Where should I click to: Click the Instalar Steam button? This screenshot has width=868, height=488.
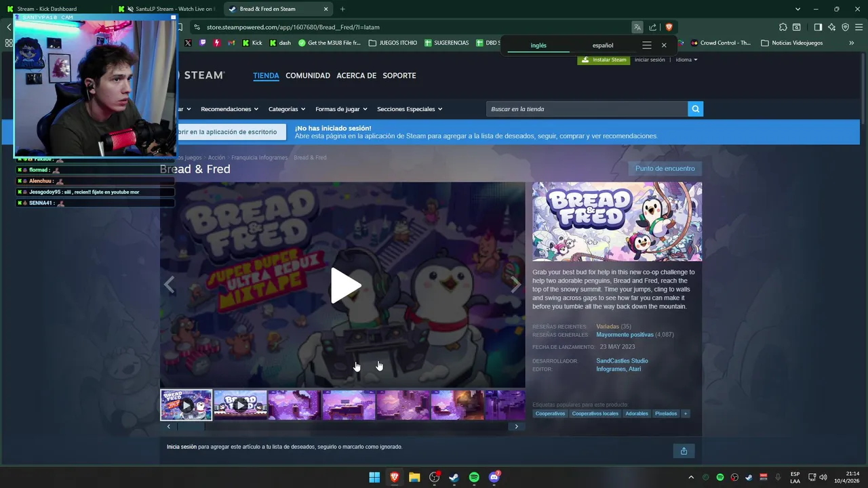pyautogui.click(x=604, y=60)
